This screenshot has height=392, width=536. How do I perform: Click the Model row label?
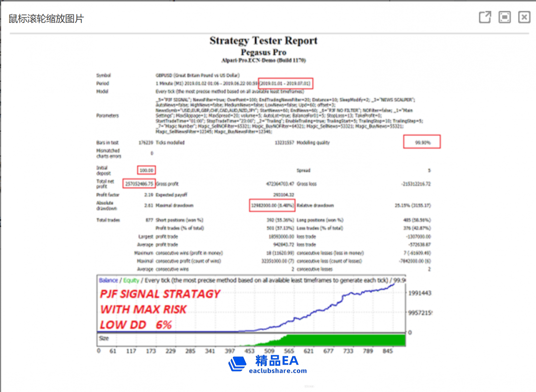click(x=102, y=91)
